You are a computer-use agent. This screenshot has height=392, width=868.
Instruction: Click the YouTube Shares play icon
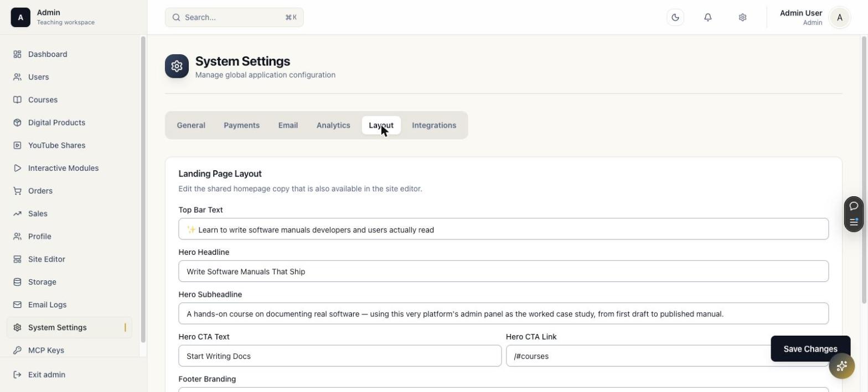(17, 145)
